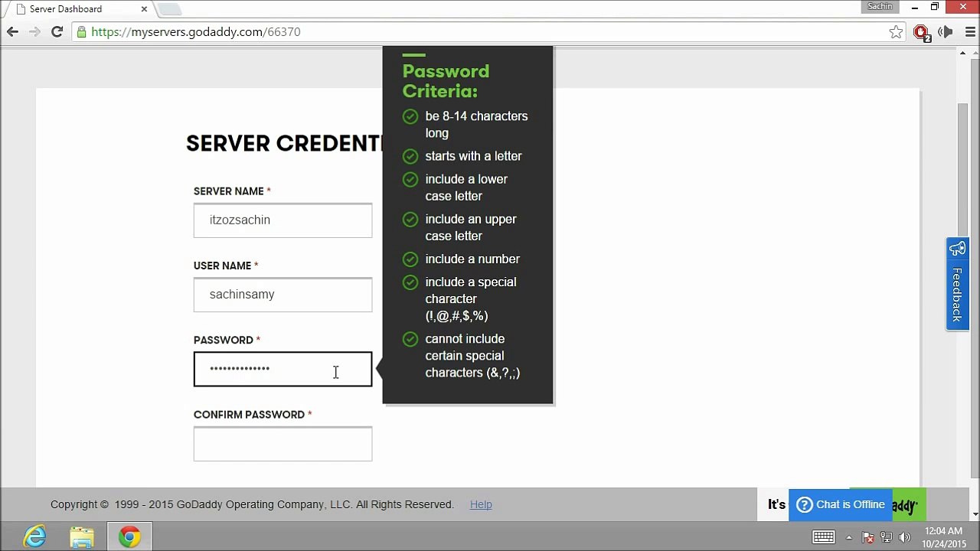
Task: Click the media speaker icon in the browser toolbar
Action: [946, 31]
